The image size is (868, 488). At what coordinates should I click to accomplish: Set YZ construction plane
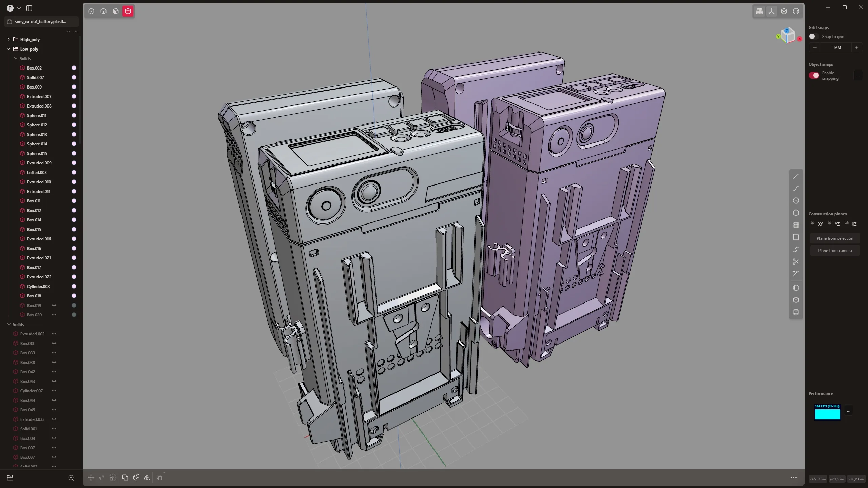click(x=834, y=223)
